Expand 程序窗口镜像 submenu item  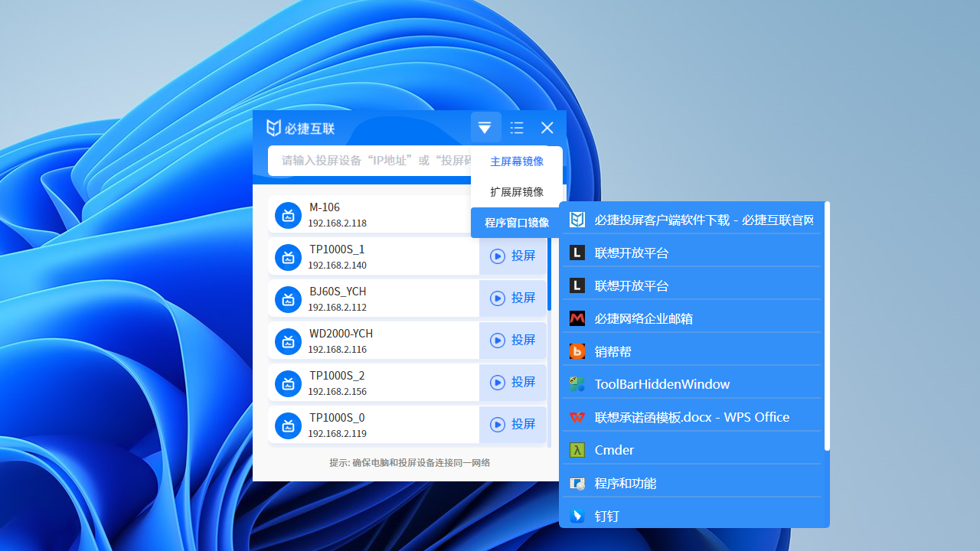517,223
